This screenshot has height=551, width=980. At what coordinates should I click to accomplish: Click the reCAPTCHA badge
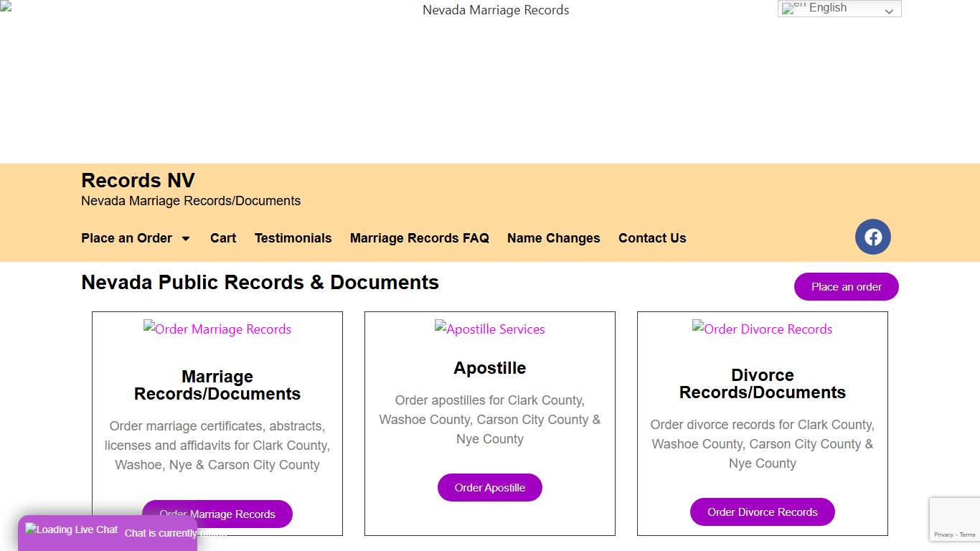pos(955,519)
